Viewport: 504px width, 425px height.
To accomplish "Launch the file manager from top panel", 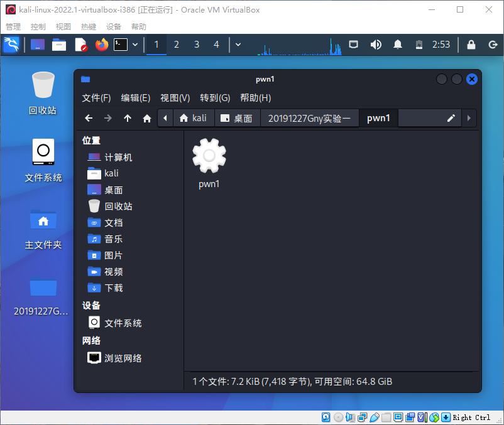I will pyautogui.click(x=59, y=45).
